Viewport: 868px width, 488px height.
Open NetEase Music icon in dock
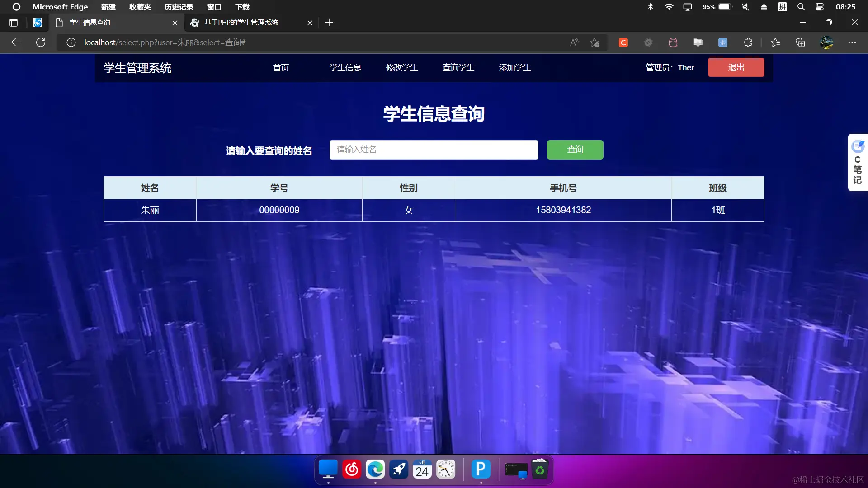tap(352, 469)
